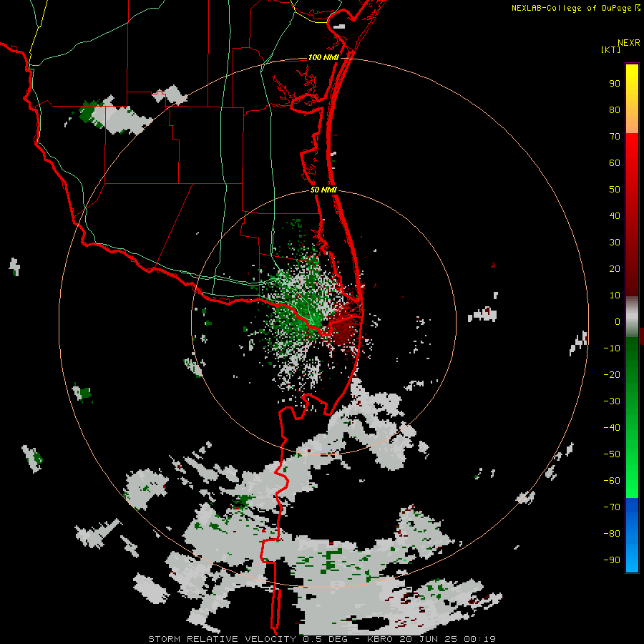Click the STORM RELATIVE VELOCITY caption text
Viewport: 644px width, 644px height.
pyautogui.click(x=222, y=639)
